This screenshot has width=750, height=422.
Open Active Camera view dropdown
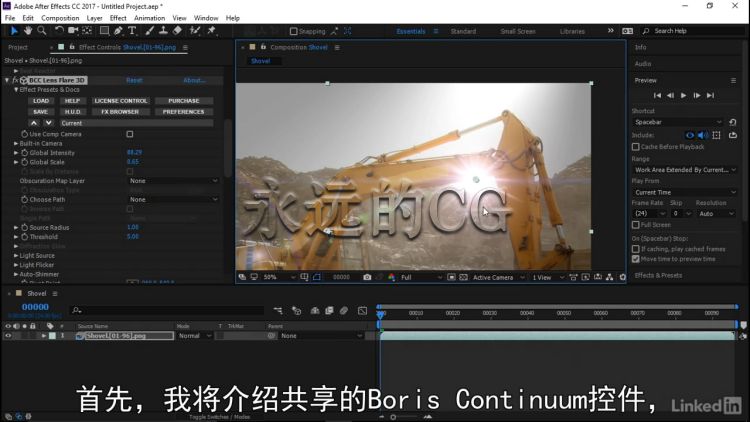point(498,277)
